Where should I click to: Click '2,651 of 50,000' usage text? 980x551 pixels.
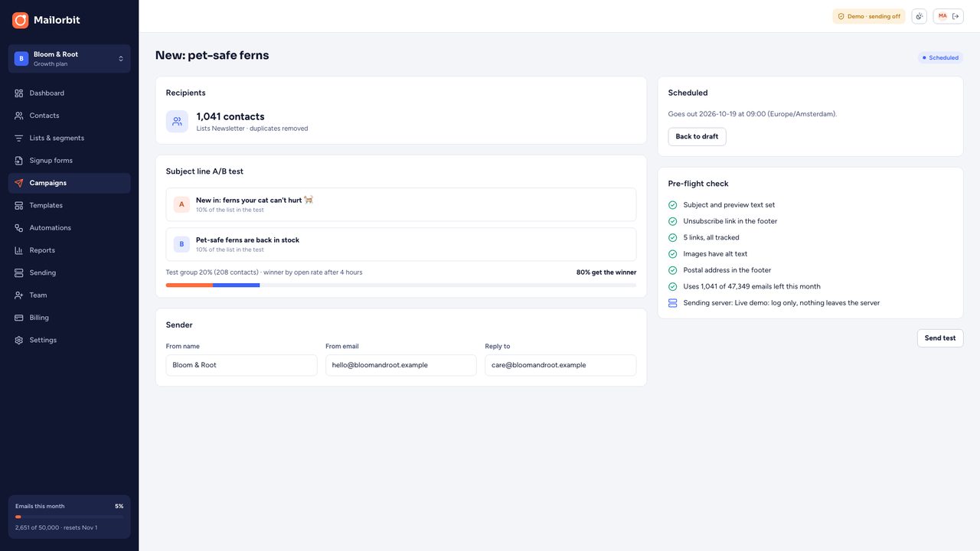(57, 528)
